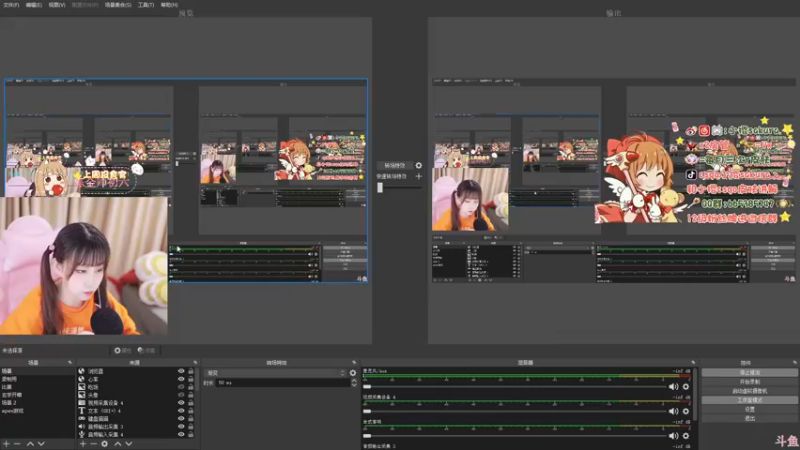Hide the 心率 source
Screen dimensions: 800x450
tap(181, 379)
